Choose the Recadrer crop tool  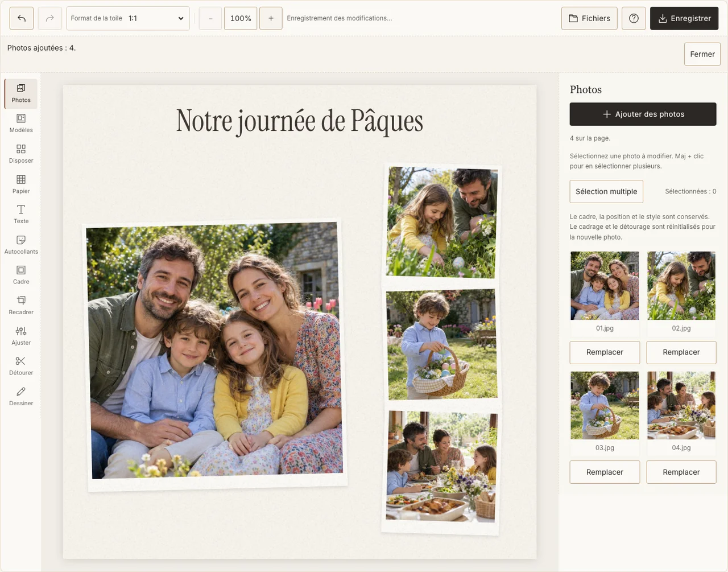(21, 306)
